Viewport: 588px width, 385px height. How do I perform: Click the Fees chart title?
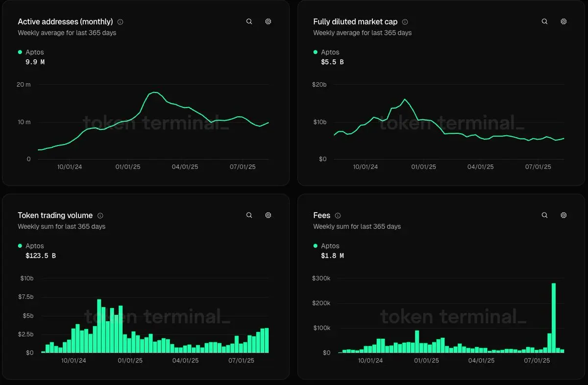(x=321, y=215)
